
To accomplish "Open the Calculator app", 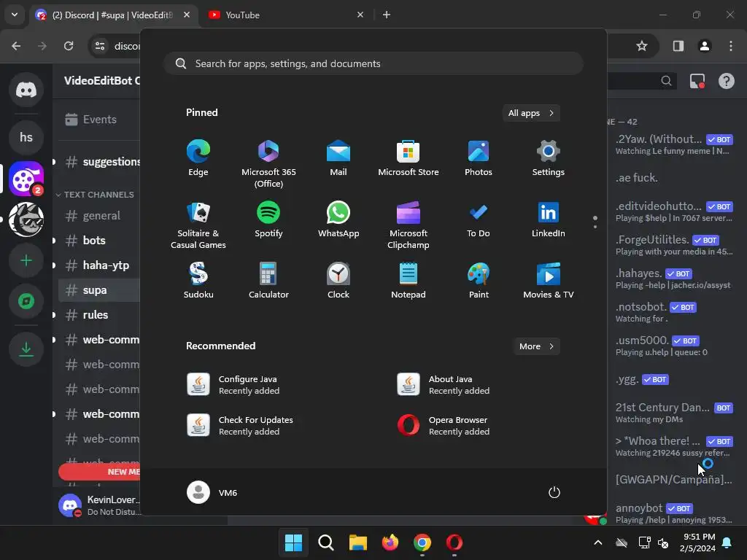I will point(268,281).
